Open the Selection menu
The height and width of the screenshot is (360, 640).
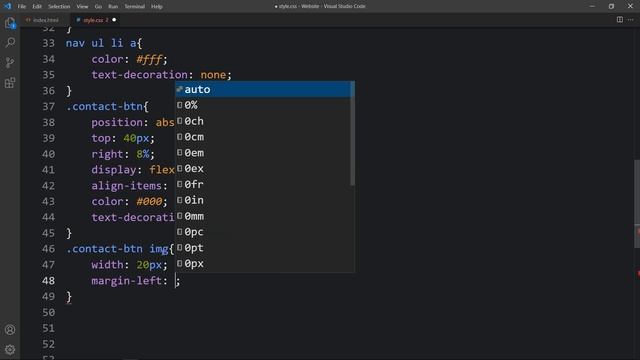click(59, 7)
